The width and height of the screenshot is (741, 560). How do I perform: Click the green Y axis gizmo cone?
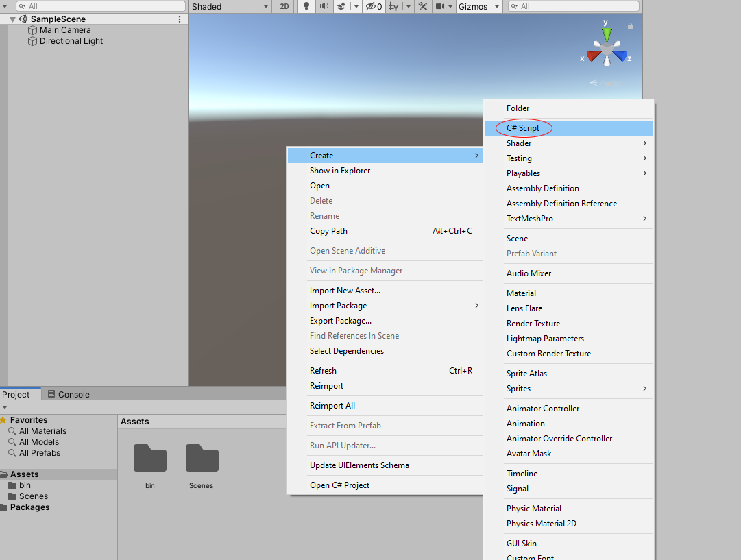click(x=607, y=34)
